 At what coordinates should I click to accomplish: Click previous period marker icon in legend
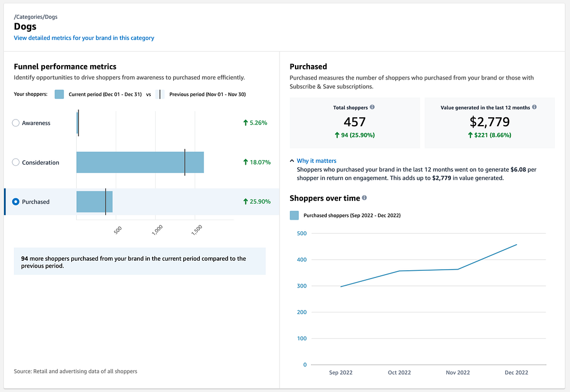[x=160, y=95]
